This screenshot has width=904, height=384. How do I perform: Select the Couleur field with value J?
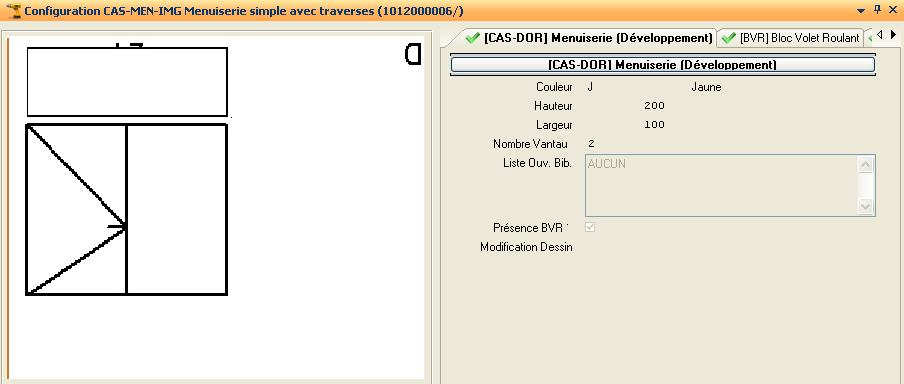pyautogui.click(x=590, y=88)
